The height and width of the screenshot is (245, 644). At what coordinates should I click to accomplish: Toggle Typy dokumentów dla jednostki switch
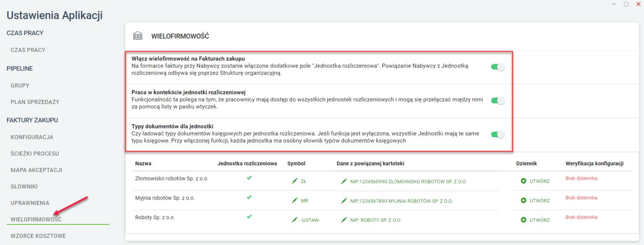(x=498, y=134)
